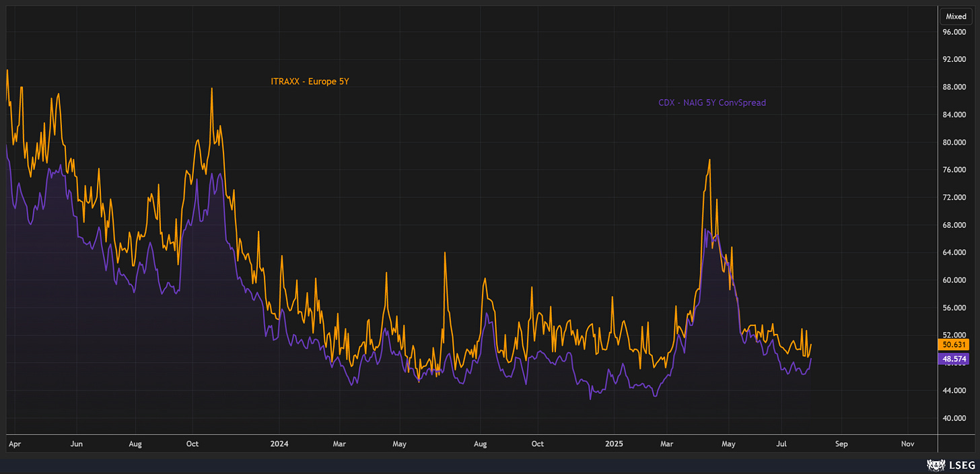Viewport: 980px width, 474px height.
Task: Click the 44.000 price axis label
Action: pyautogui.click(x=954, y=391)
